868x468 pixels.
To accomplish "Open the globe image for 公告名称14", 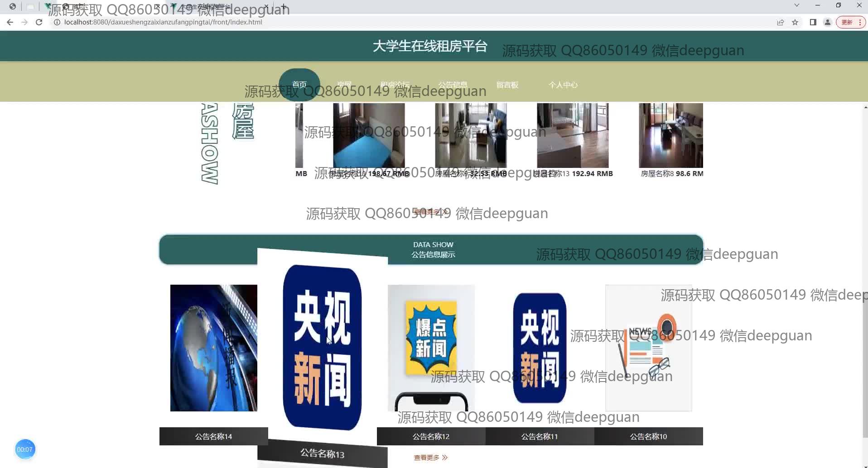I will tap(213, 348).
